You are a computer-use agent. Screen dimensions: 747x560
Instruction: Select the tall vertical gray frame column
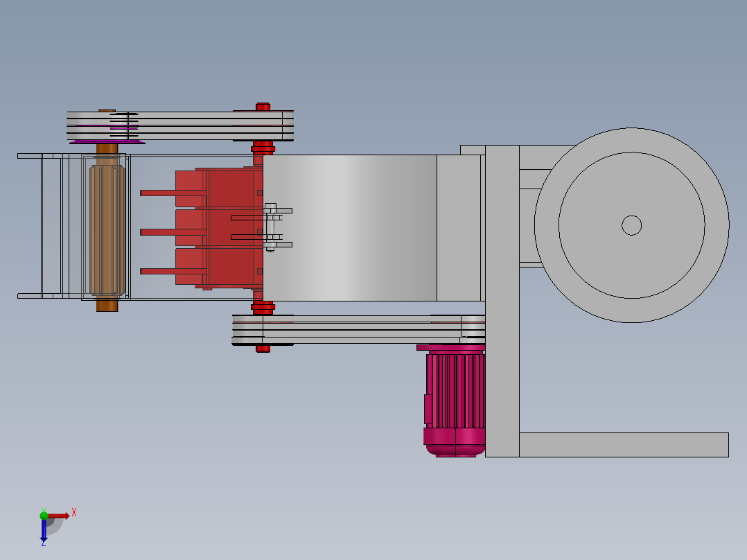pyautogui.click(x=502, y=301)
